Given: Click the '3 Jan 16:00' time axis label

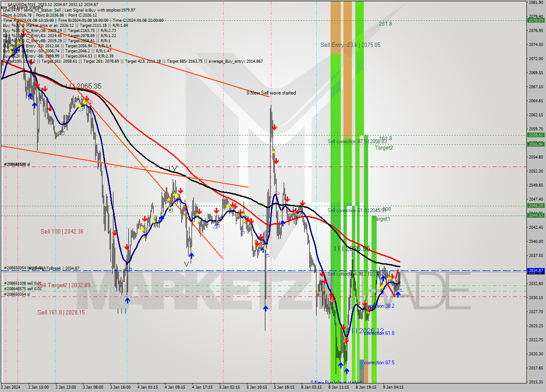Looking at the screenshot, I should pyautogui.click(x=120, y=387).
